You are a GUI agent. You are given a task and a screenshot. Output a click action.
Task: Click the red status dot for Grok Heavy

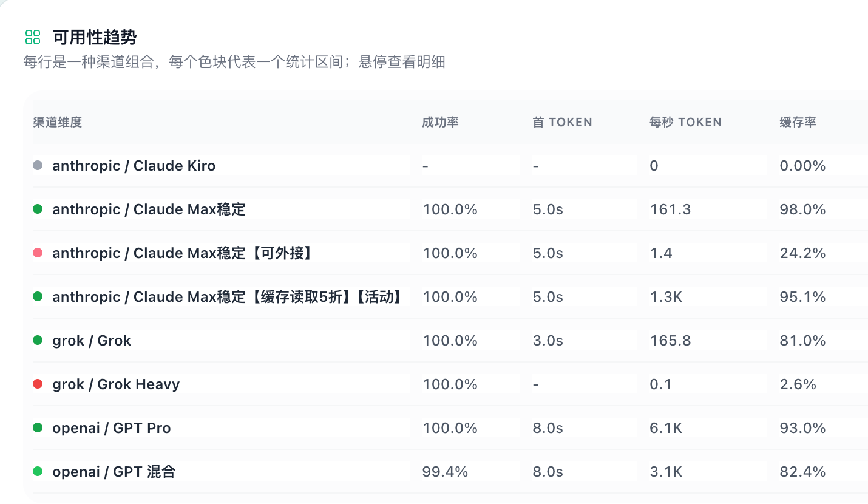click(x=38, y=384)
